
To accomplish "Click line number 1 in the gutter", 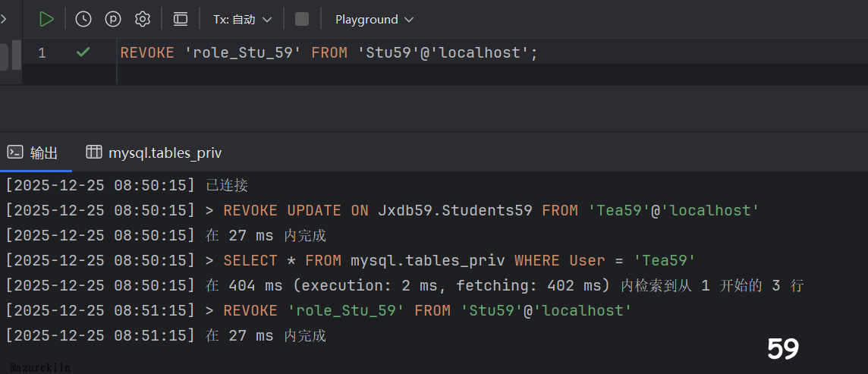I will coord(42,53).
